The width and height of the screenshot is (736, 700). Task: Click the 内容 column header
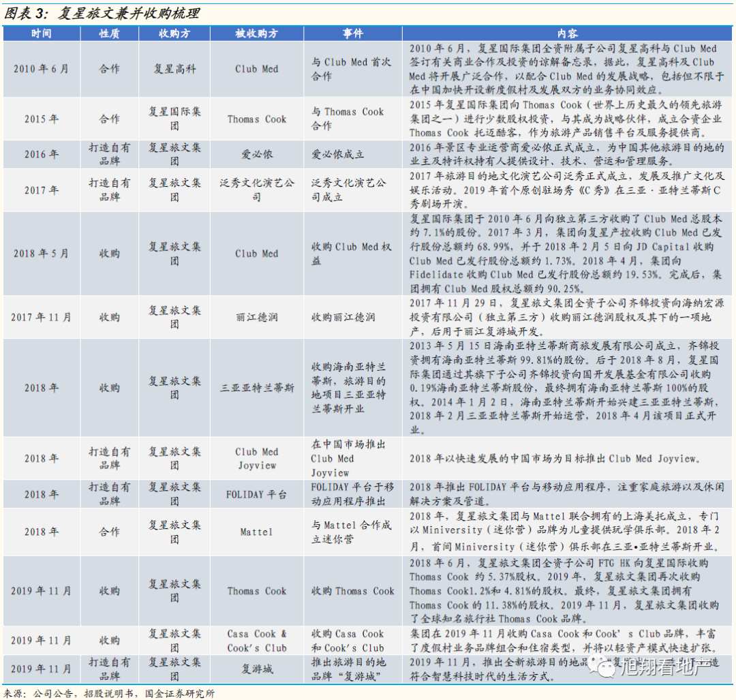[567, 33]
